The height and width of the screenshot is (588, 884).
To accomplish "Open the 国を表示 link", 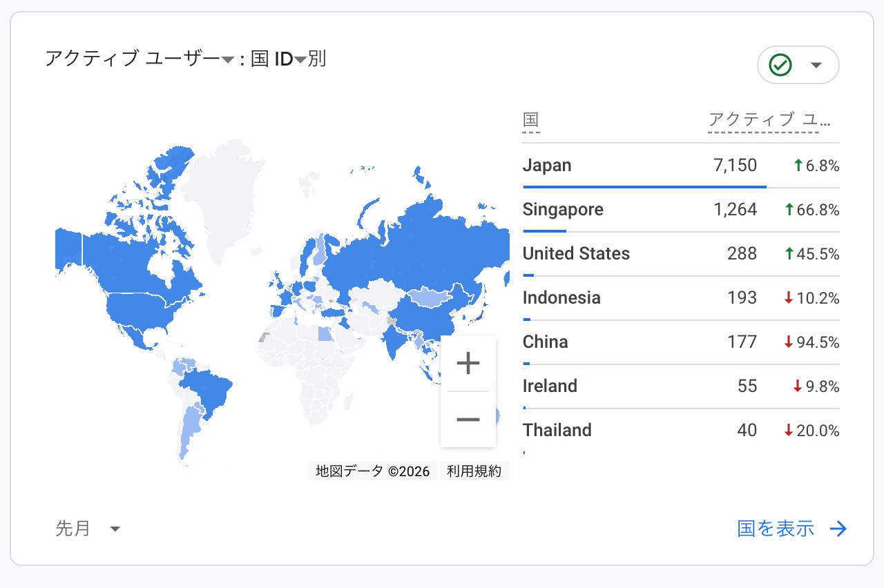I will 776,529.
